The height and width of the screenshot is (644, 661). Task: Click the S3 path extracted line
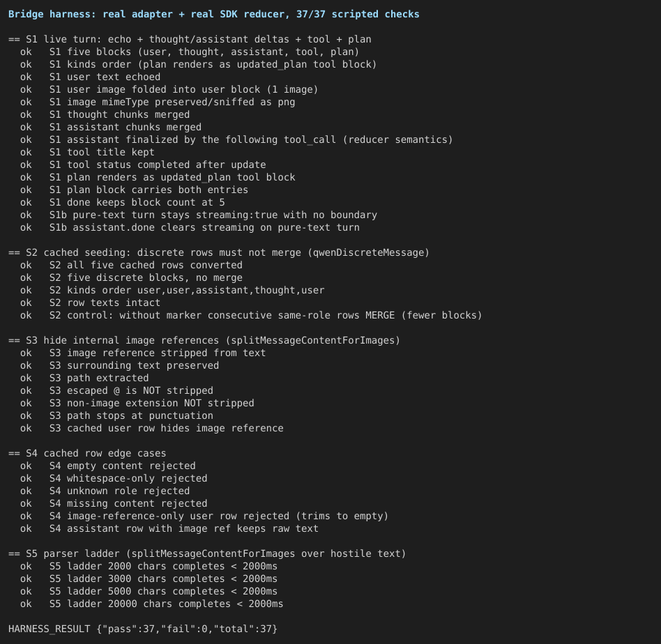pyautogui.click(x=84, y=378)
